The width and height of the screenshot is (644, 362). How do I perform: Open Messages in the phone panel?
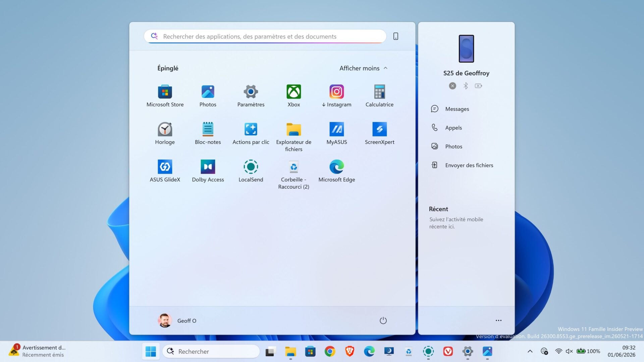point(466,109)
